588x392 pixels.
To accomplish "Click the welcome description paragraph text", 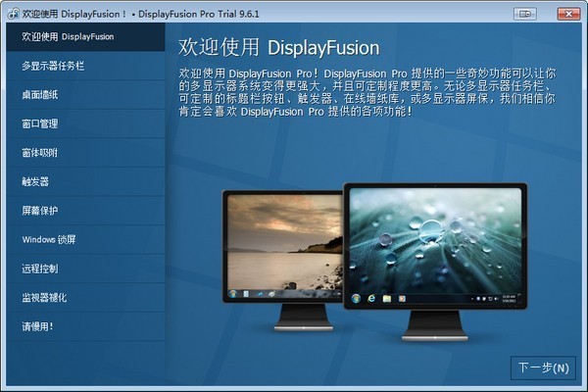I will [367, 92].
